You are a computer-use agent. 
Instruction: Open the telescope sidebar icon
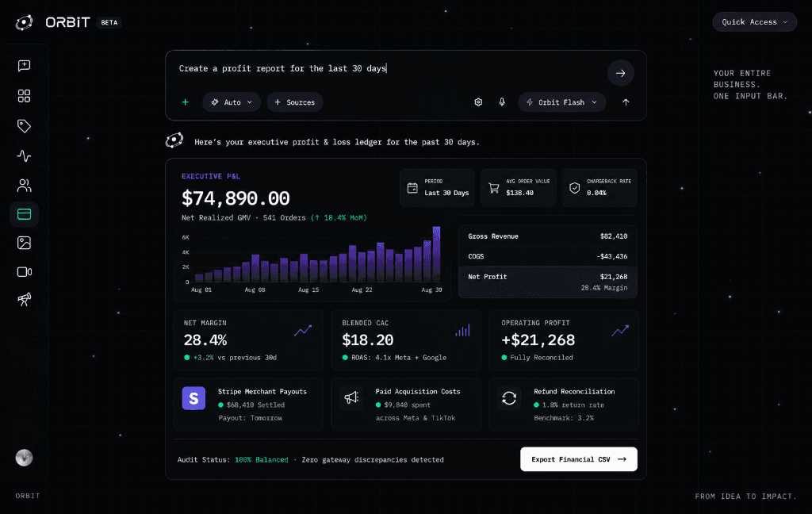pyautogui.click(x=24, y=299)
